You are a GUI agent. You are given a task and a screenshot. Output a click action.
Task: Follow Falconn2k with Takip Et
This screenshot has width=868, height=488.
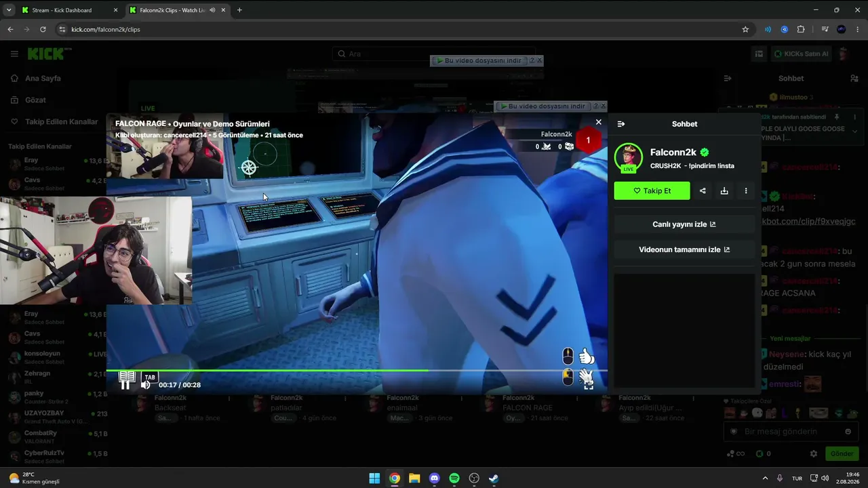(x=652, y=191)
